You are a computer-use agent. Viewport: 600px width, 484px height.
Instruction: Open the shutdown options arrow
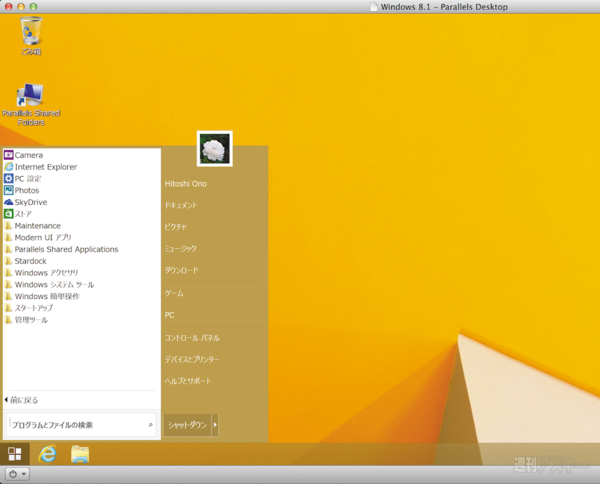[215, 425]
